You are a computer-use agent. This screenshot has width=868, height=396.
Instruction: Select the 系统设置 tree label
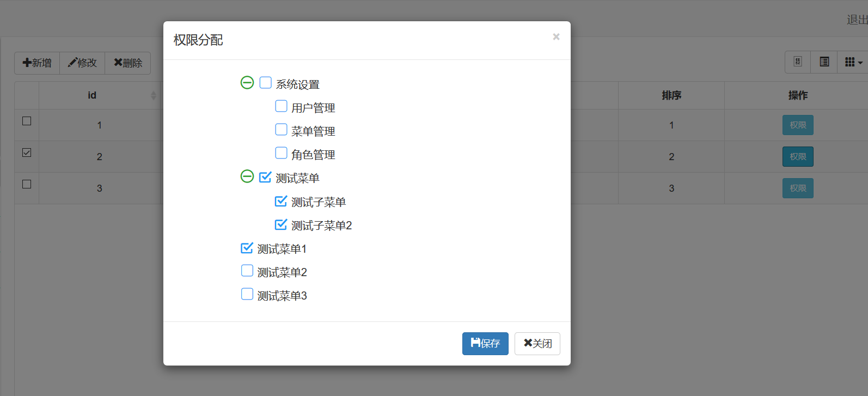coord(298,84)
